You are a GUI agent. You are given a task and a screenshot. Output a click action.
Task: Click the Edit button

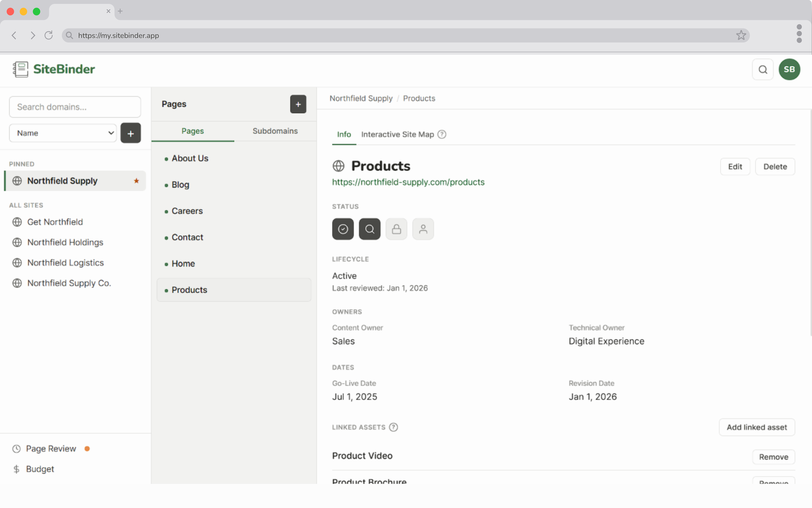click(x=735, y=167)
